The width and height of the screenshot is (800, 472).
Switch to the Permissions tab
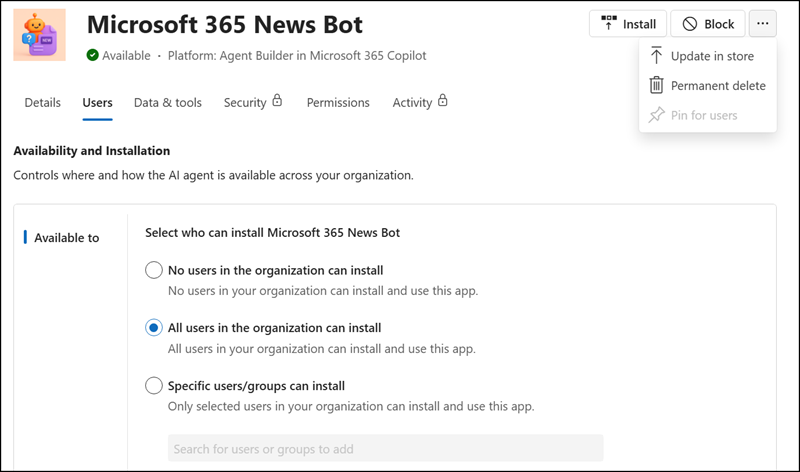pyautogui.click(x=338, y=103)
